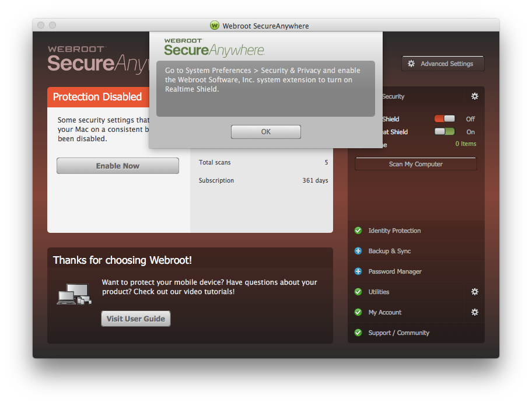Click the video tutorials prompt text
Screen dimensions: 532x405
pos(209,287)
